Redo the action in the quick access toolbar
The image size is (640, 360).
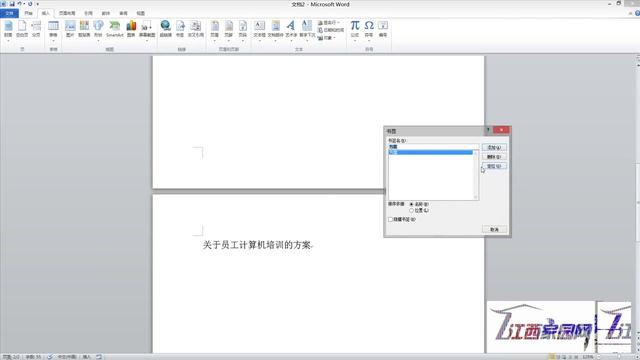click(x=30, y=4)
